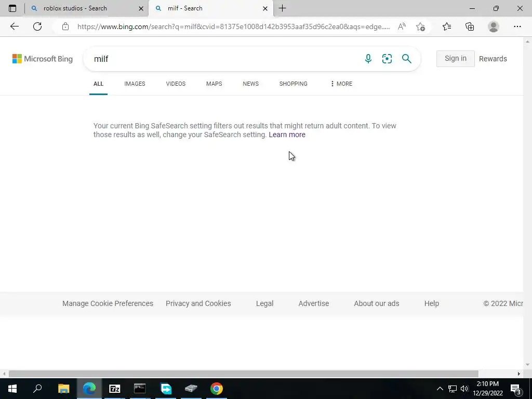Click the address bar URL
This screenshot has height=399, width=532.
(x=233, y=27)
